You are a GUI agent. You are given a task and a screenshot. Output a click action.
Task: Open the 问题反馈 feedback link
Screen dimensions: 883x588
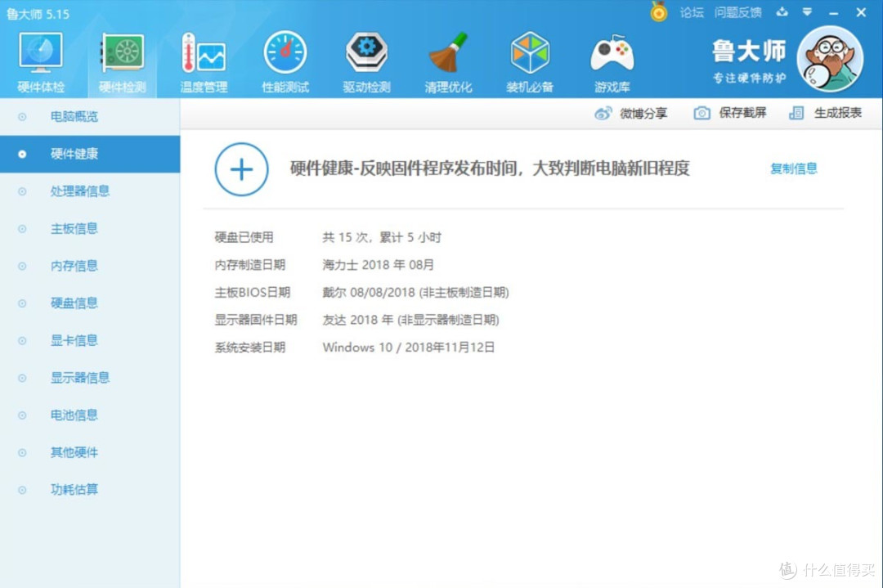(x=737, y=12)
